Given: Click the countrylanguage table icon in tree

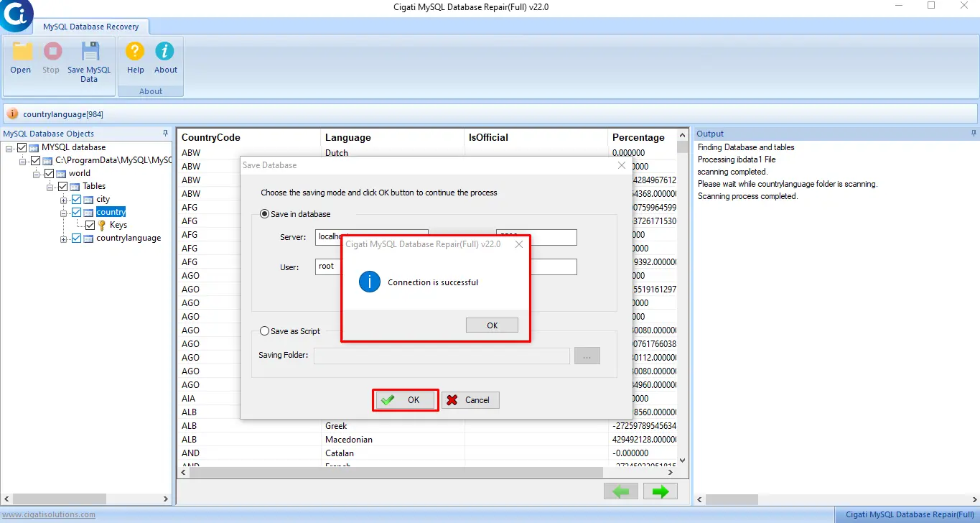Looking at the screenshot, I should tap(88, 238).
